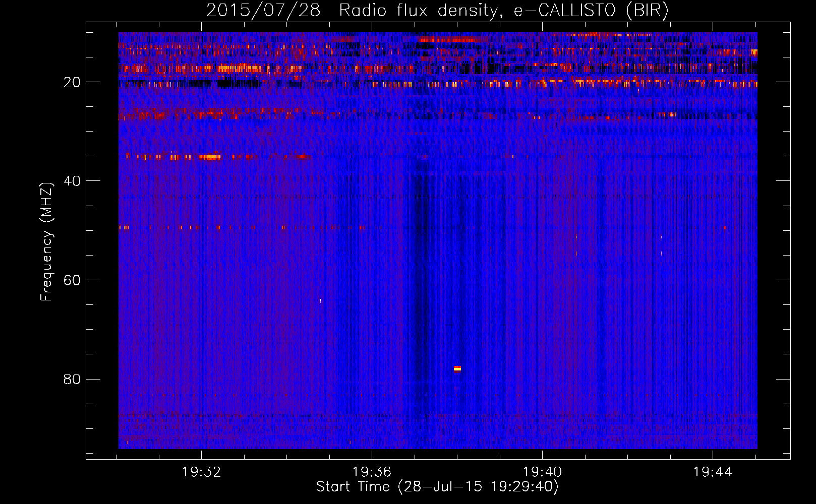Click the 19:44 time tick label
This screenshot has height=504, width=816.
click(713, 472)
